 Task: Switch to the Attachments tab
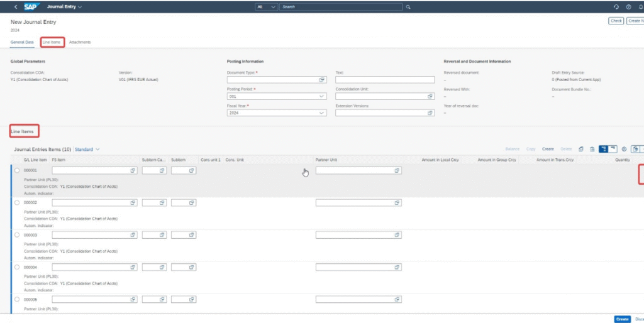click(80, 42)
